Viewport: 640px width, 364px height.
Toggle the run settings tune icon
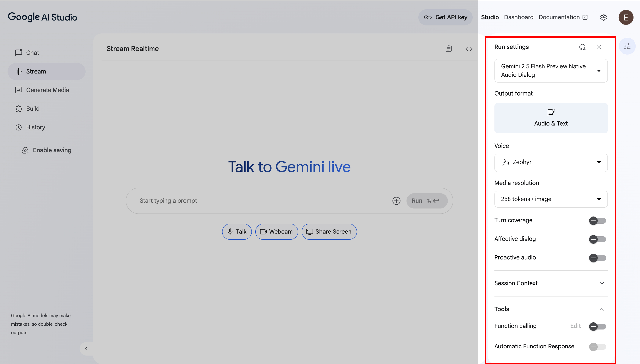(627, 46)
